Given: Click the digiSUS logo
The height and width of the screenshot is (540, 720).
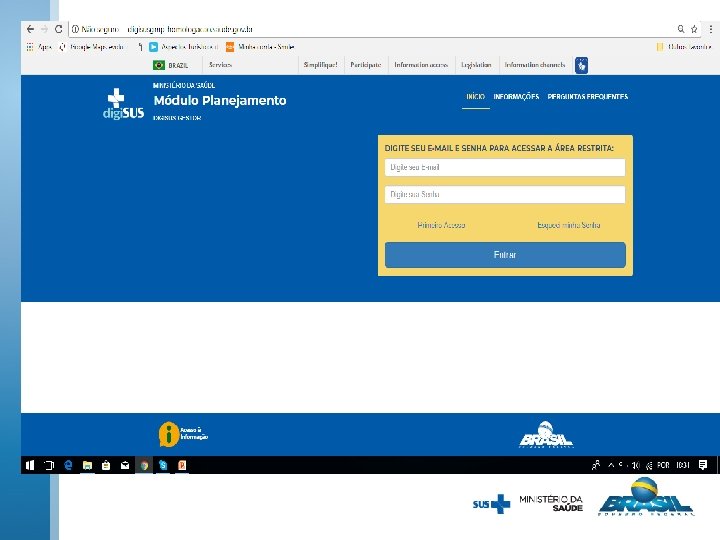Looking at the screenshot, I should [x=123, y=104].
